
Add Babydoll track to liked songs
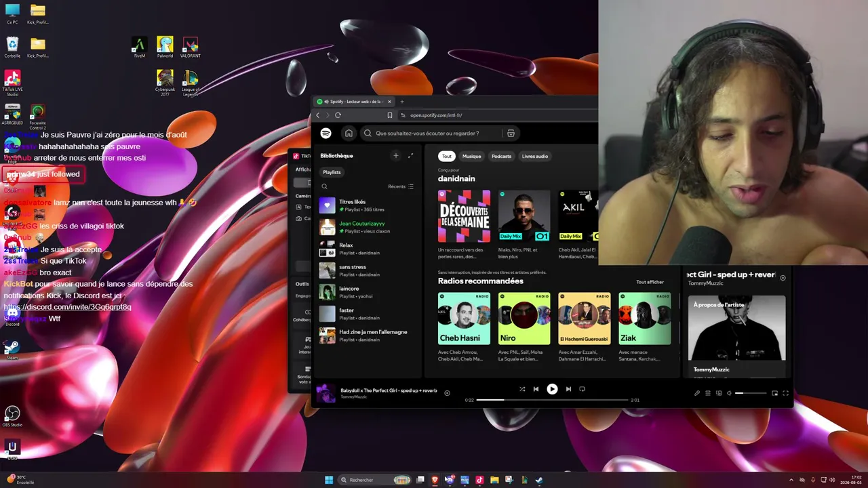(447, 393)
